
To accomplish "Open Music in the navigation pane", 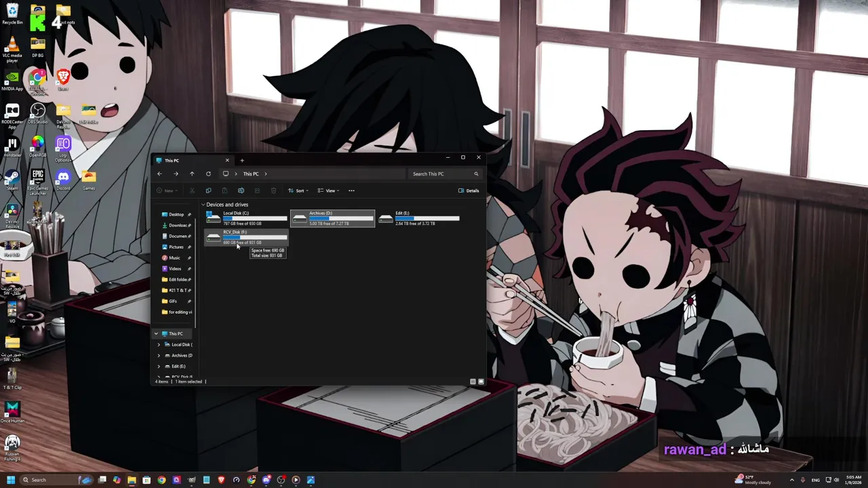I will (176, 258).
